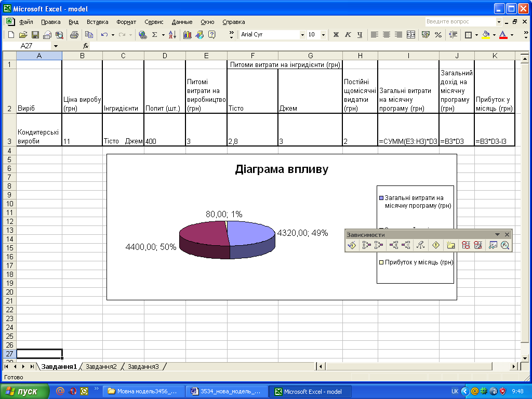Toggle underline Ч formatting
Viewport: 532px width, 399px height.
pos(360,35)
